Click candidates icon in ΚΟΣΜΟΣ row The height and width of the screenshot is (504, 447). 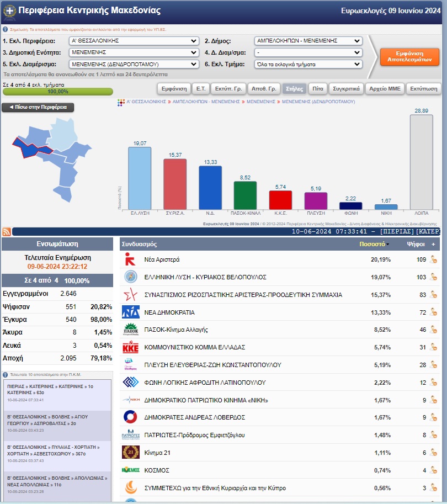[434, 470]
